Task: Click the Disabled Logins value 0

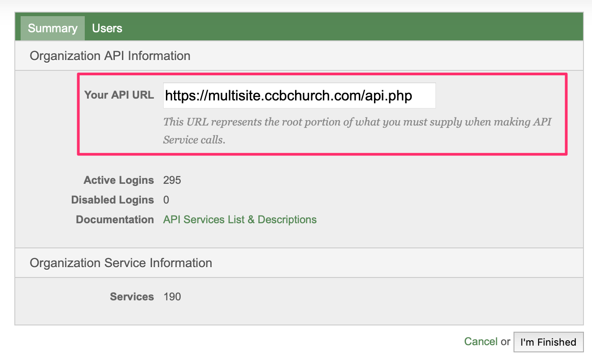Action: pos(166,200)
